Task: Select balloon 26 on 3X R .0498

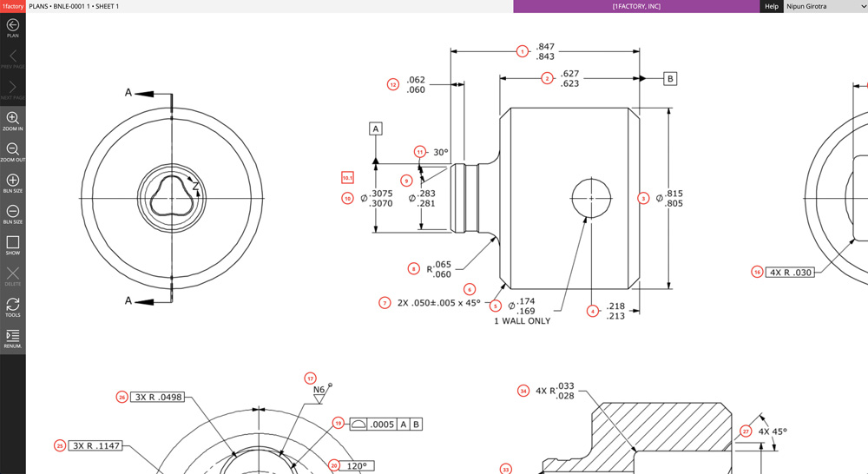Action: (x=122, y=397)
